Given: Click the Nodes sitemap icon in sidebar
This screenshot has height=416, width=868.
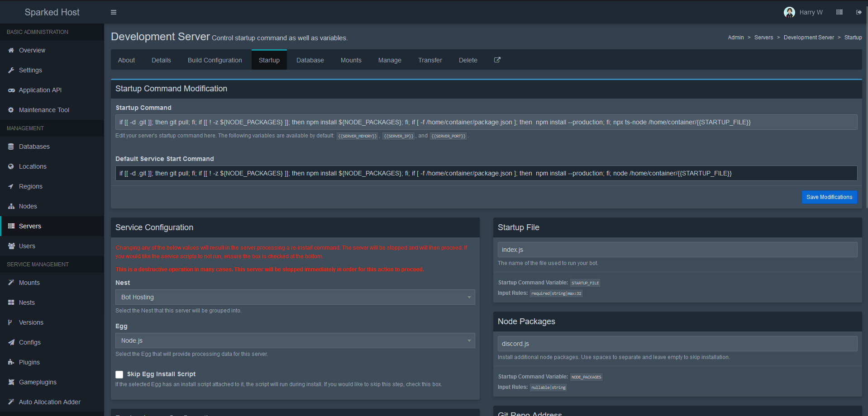Looking at the screenshot, I should [11, 206].
